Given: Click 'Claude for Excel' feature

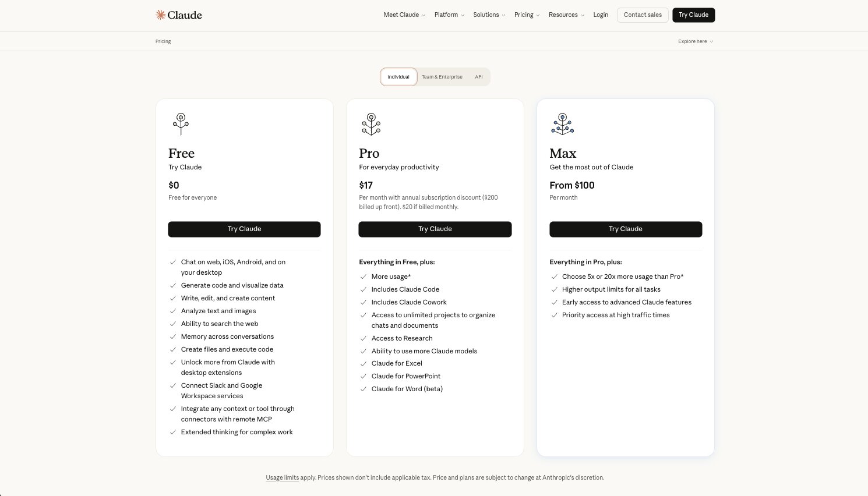Looking at the screenshot, I should (x=397, y=363).
